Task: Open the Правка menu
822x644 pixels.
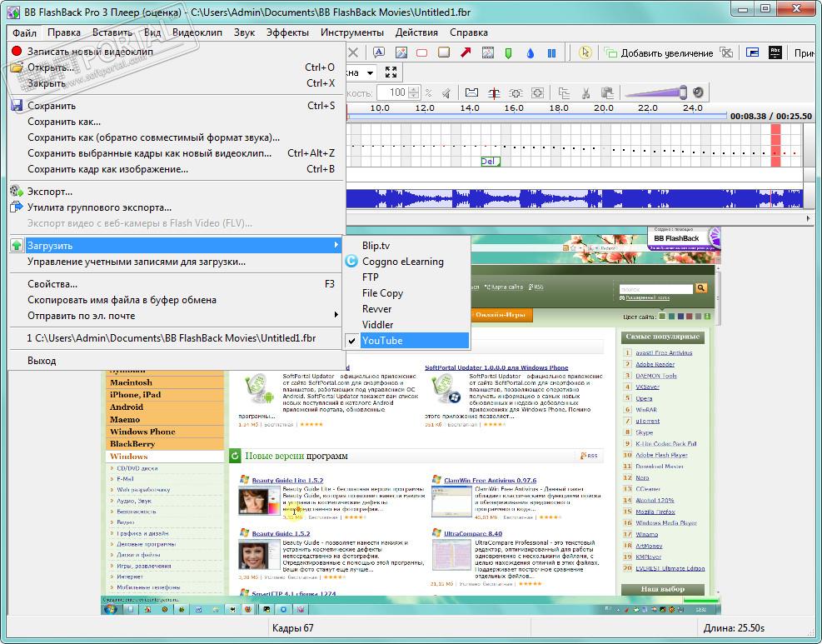Action: [x=64, y=32]
